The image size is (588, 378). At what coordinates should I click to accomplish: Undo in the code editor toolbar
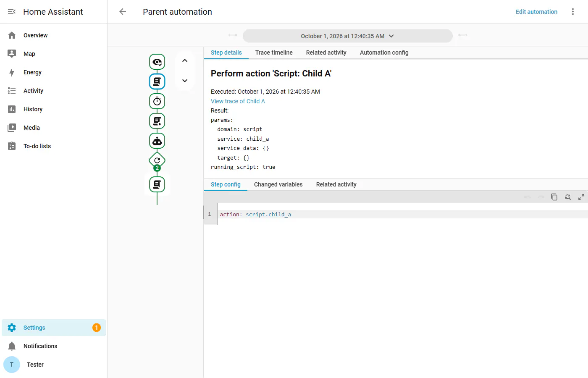(x=528, y=197)
